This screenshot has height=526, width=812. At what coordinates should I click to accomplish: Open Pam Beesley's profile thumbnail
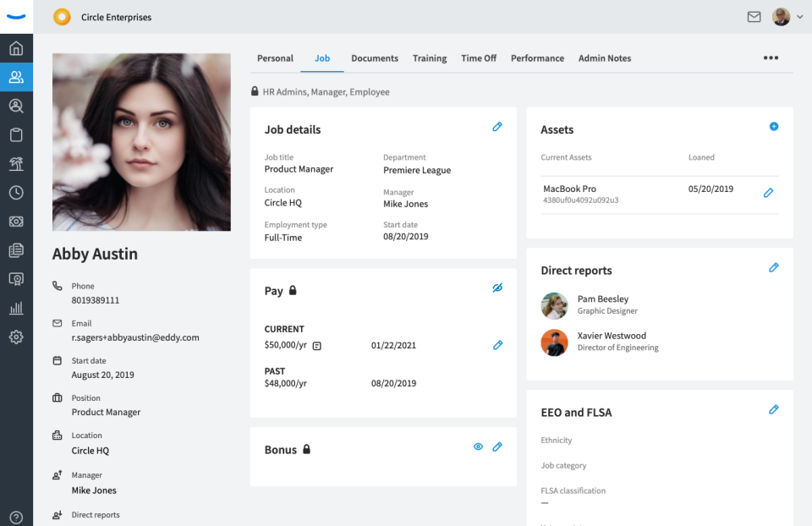tap(554, 305)
